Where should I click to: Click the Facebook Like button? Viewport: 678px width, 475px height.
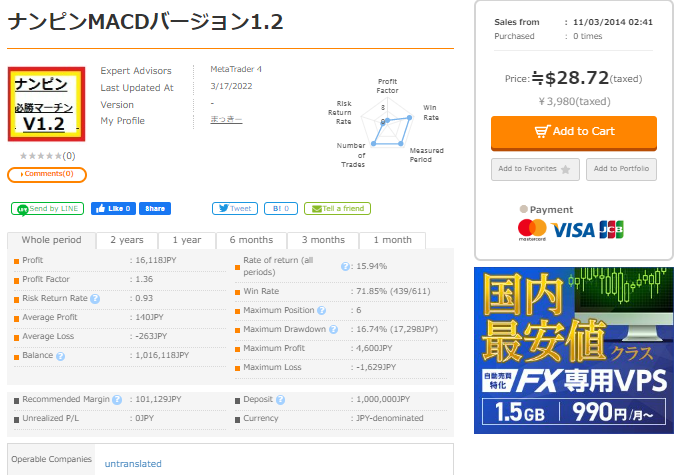[x=113, y=208]
